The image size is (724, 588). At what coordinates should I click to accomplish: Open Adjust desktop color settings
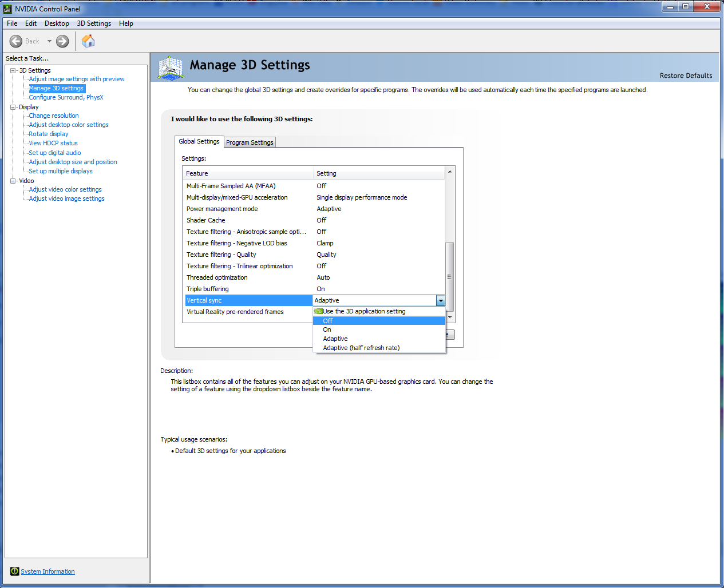click(x=69, y=125)
